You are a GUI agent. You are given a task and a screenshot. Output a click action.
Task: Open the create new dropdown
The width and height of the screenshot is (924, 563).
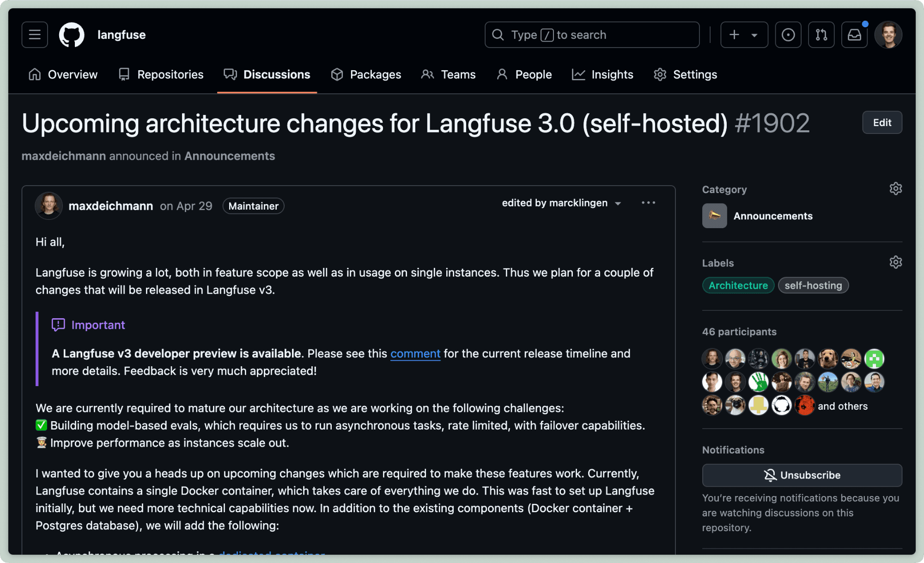744,34
